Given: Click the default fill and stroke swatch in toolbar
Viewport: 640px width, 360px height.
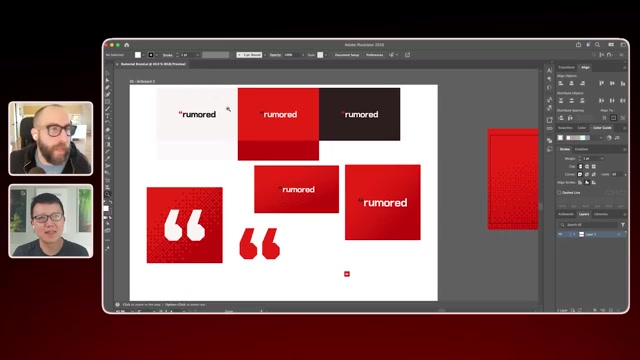Looking at the screenshot, I should pos(105,202).
